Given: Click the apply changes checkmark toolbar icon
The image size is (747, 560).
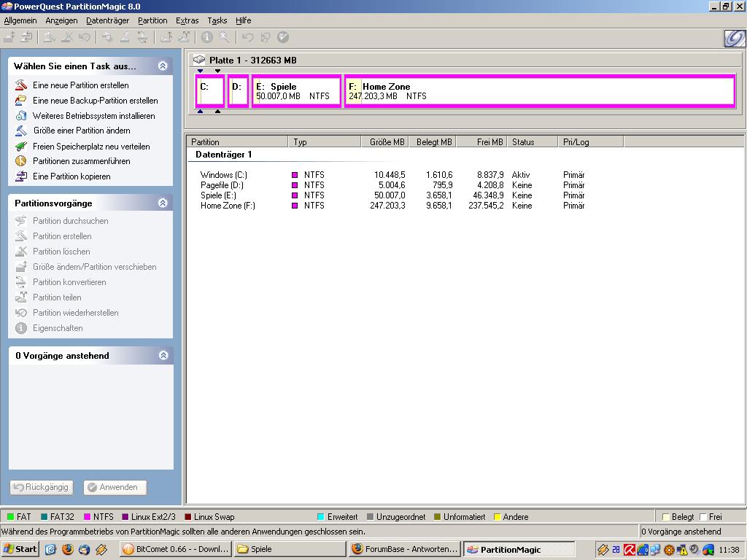Looking at the screenshot, I should (x=283, y=37).
